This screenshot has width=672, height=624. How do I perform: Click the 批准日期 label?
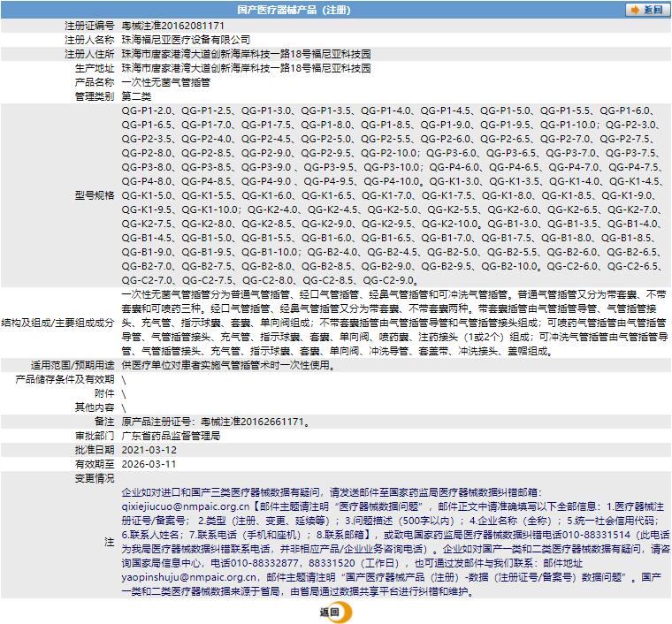pos(95,450)
